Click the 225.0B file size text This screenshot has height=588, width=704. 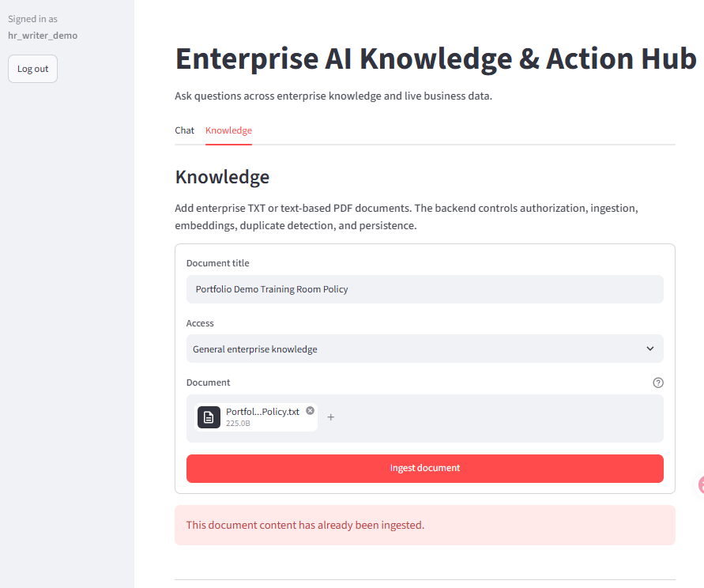point(238,423)
